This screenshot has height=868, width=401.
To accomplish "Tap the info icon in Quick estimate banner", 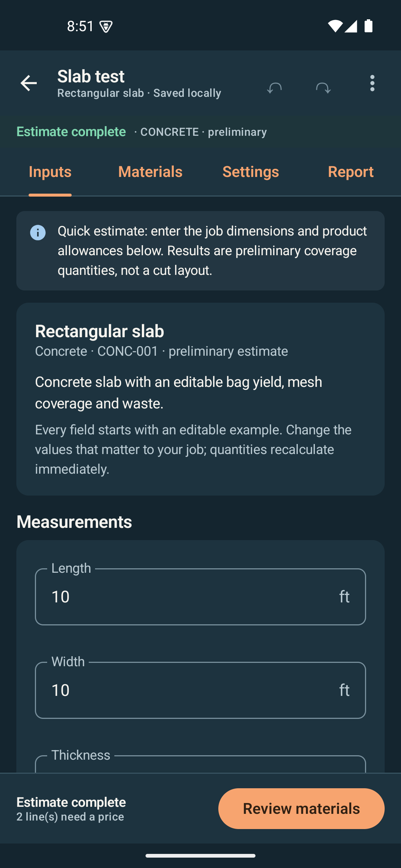I will [x=38, y=233].
